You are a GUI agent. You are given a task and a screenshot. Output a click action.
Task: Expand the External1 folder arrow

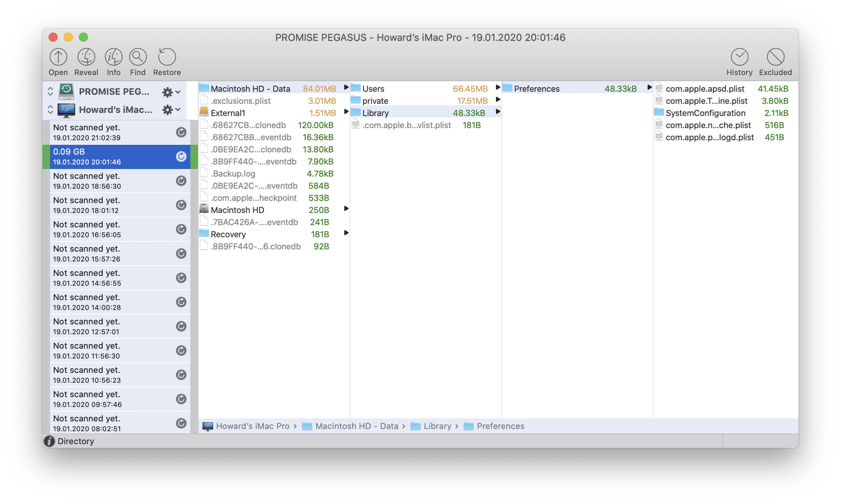346,112
